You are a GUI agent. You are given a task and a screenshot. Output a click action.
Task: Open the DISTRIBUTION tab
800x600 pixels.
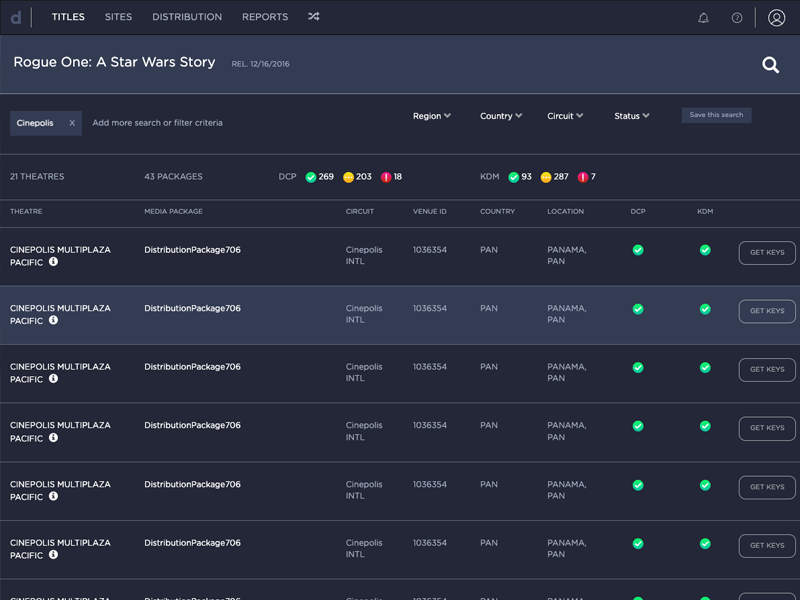187,17
